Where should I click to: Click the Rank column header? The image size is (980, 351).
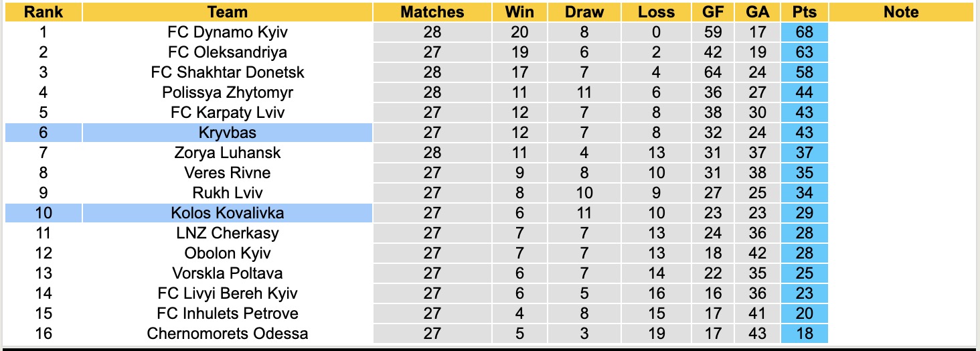[44, 12]
